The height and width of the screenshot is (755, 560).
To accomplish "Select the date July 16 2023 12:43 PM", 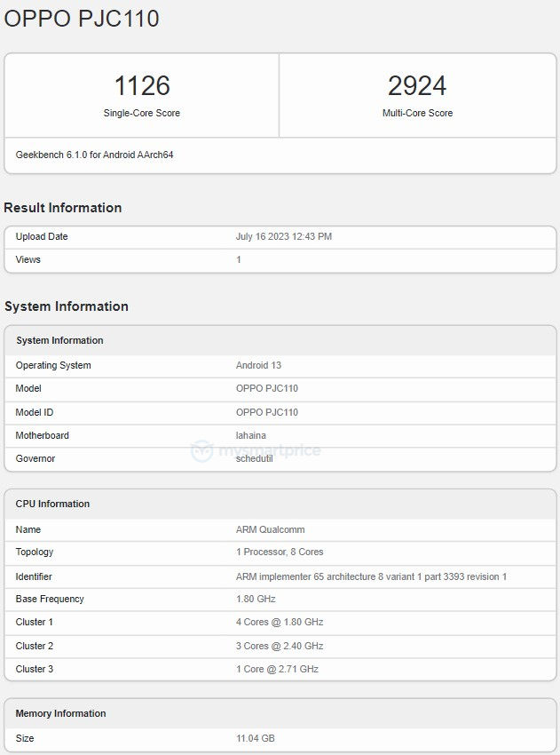I will click(x=284, y=236).
